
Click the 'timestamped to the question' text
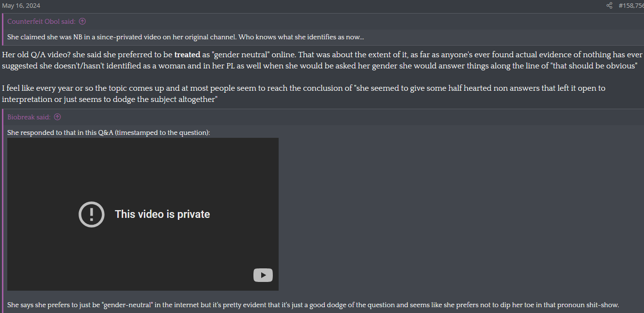click(162, 132)
